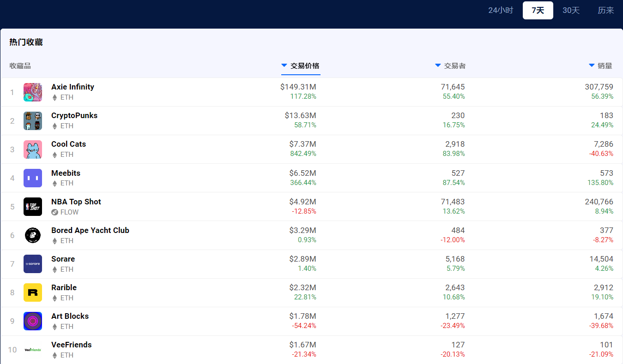Open the Cool Cats blue cat icon

(33, 149)
